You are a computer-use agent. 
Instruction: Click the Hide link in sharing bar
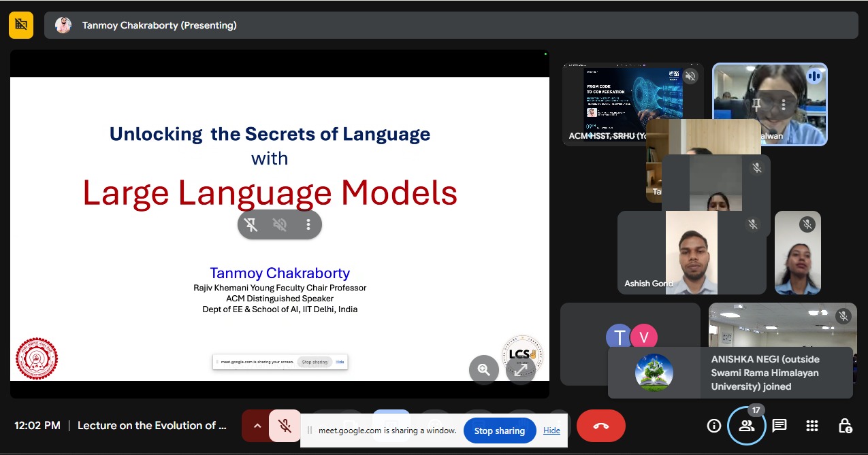pos(551,431)
